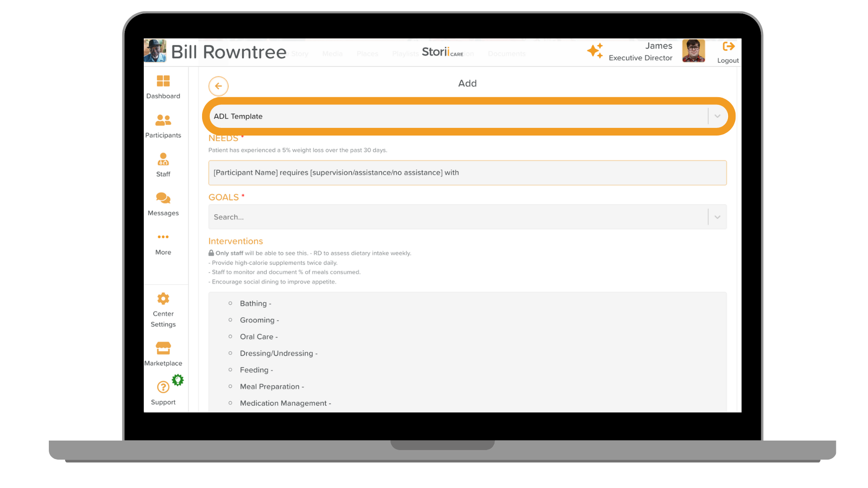Open the Staff page icon
Screen dimensions: 868x488
coord(163,159)
